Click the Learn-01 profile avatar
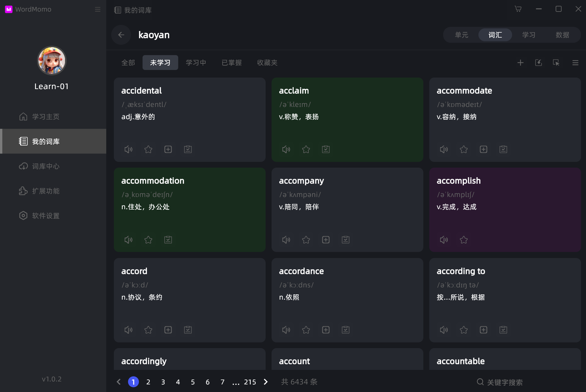This screenshot has height=392, width=586. pyautogui.click(x=51, y=61)
